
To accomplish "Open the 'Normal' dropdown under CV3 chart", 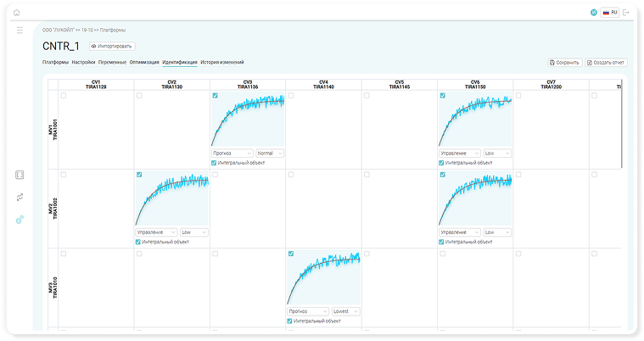I will (x=270, y=154).
